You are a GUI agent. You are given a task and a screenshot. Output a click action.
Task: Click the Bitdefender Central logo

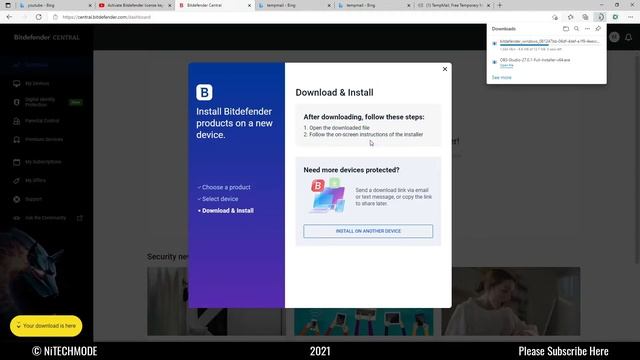47,37
